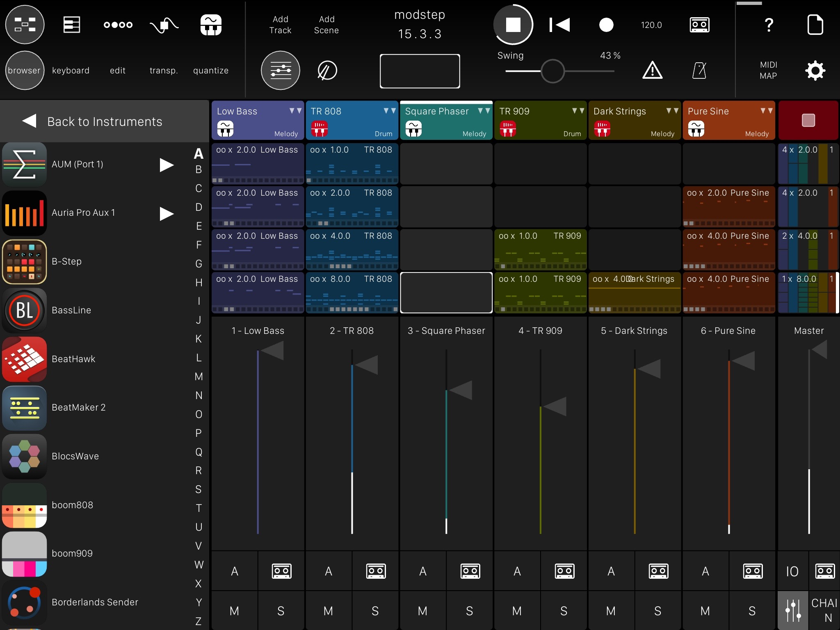Click the tape recorder icon in top bar
840x630 pixels.
pos(699,25)
